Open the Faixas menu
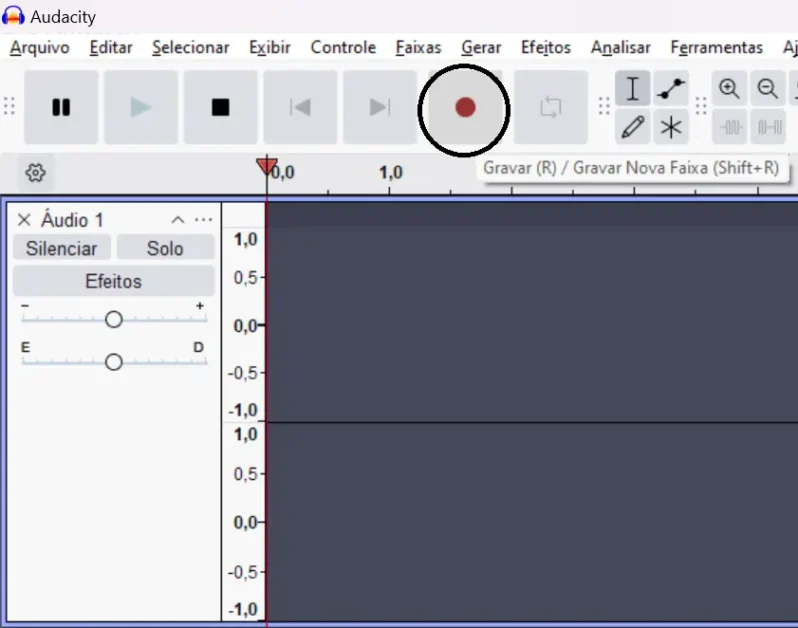The width and height of the screenshot is (798, 628). pyautogui.click(x=418, y=47)
